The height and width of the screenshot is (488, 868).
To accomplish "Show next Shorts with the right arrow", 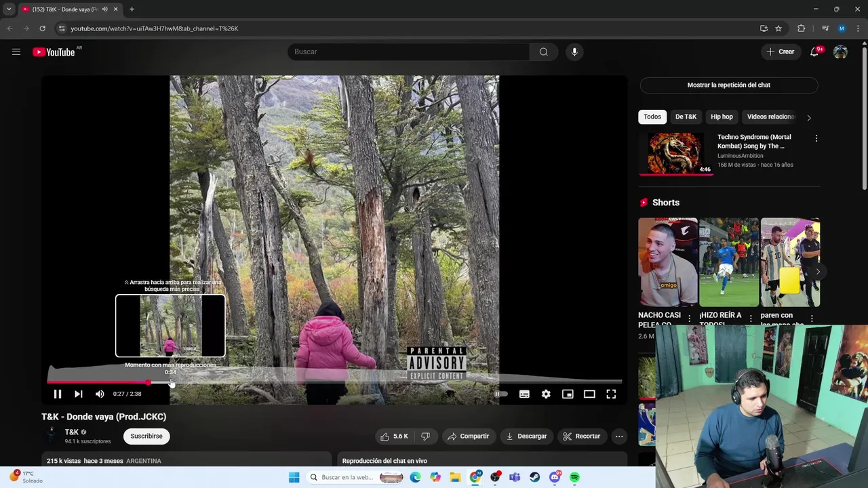I will pyautogui.click(x=817, y=272).
